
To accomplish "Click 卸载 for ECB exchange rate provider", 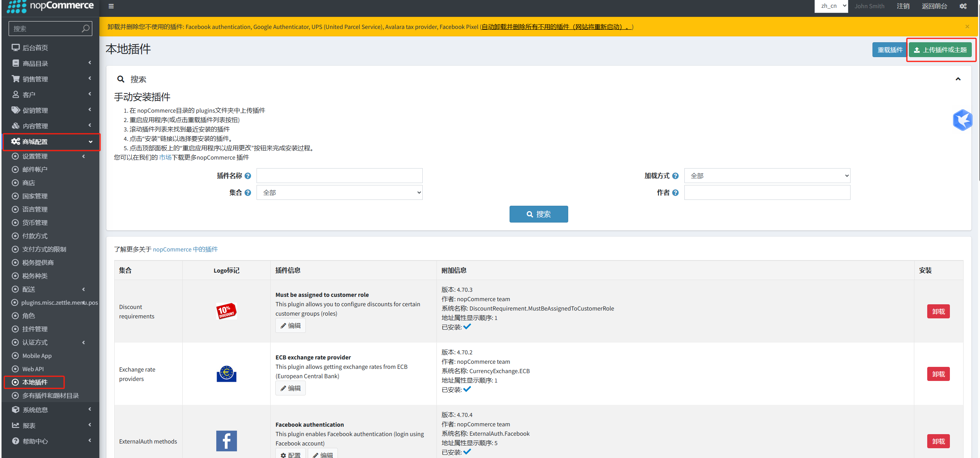I will point(938,374).
